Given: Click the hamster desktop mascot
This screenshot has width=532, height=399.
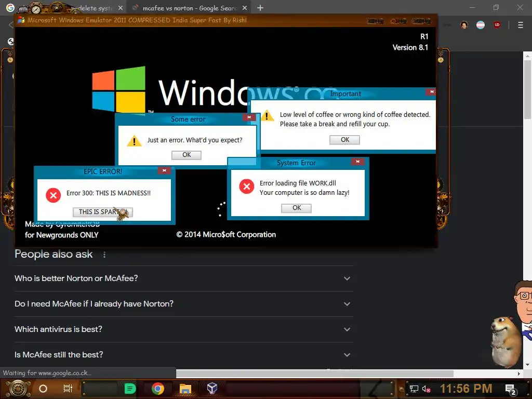Looking at the screenshot, I should (506, 341).
